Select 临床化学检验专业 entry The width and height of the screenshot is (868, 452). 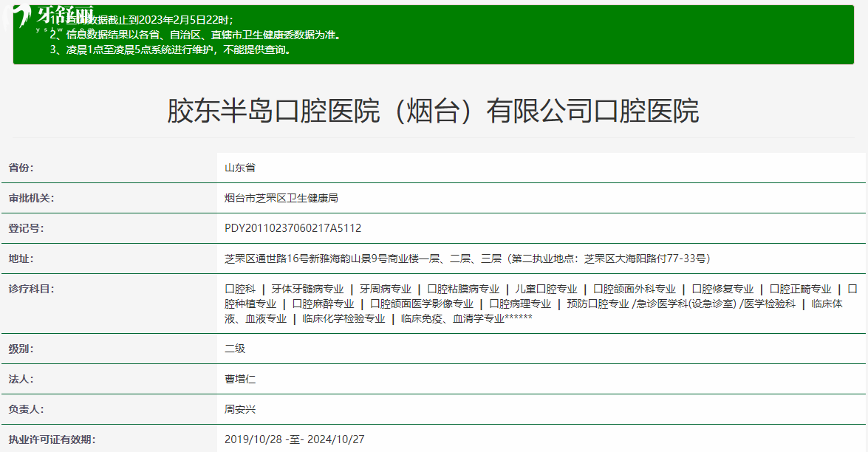point(344,318)
